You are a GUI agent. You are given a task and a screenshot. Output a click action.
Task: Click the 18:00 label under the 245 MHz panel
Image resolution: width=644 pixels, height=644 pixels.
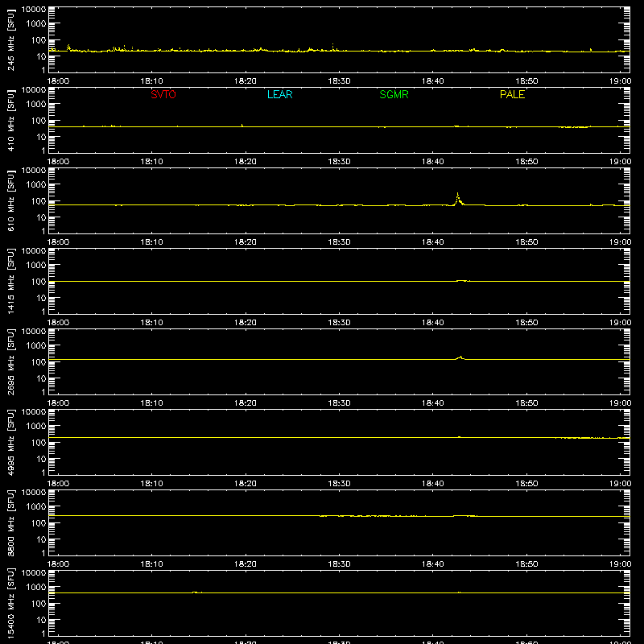(58, 81)
